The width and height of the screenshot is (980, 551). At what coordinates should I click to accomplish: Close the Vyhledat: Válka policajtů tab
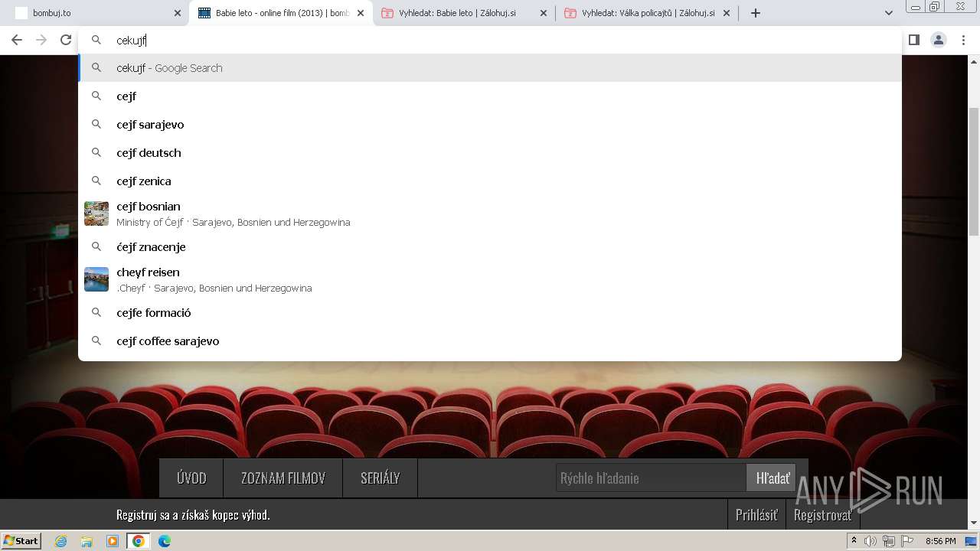point(727,13)
